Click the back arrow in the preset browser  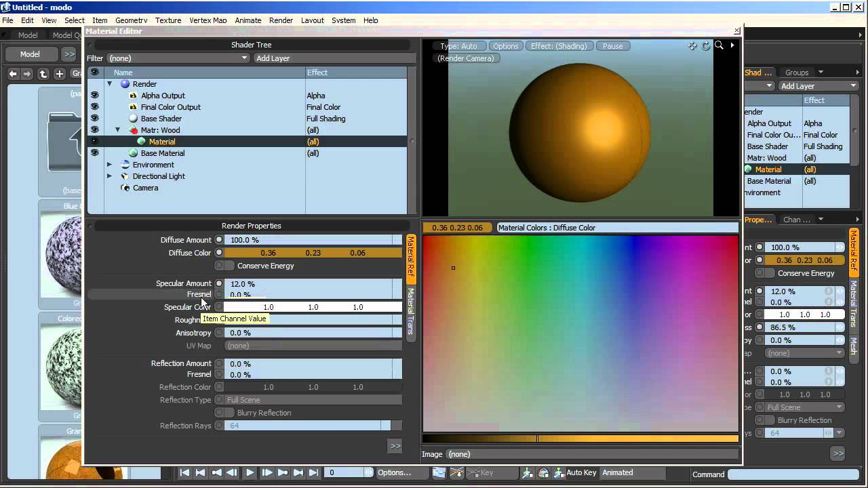point(13,74)
